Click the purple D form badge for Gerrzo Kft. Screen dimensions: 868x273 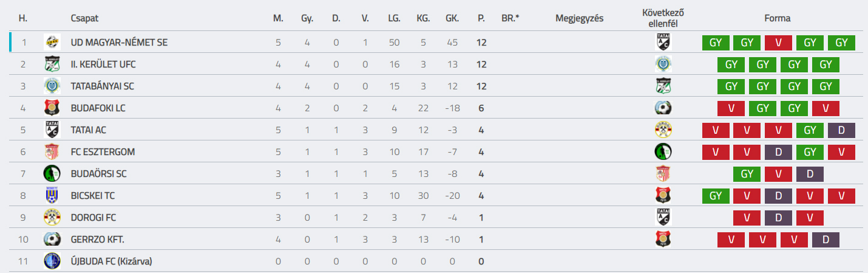[x=826, y=240]
